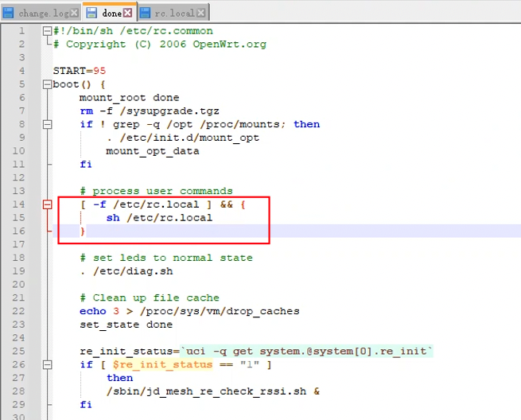
Task: Collapse the if block fold at line 26
Action: click(48, 364)
